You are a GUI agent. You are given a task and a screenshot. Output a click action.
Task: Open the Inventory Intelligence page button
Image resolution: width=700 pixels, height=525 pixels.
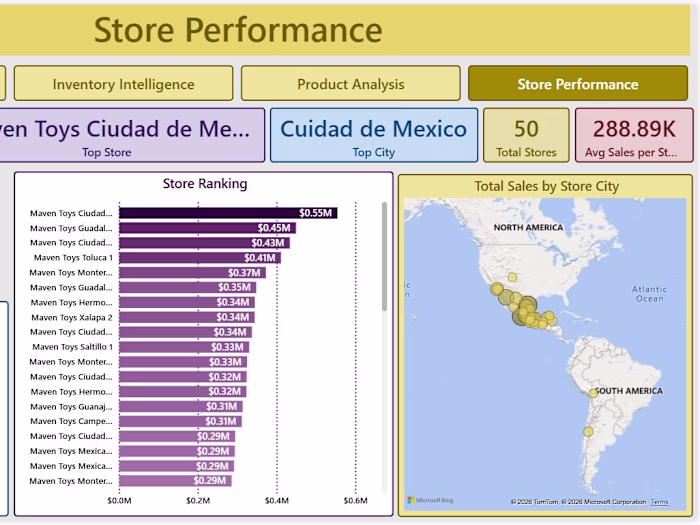[123, 83]
